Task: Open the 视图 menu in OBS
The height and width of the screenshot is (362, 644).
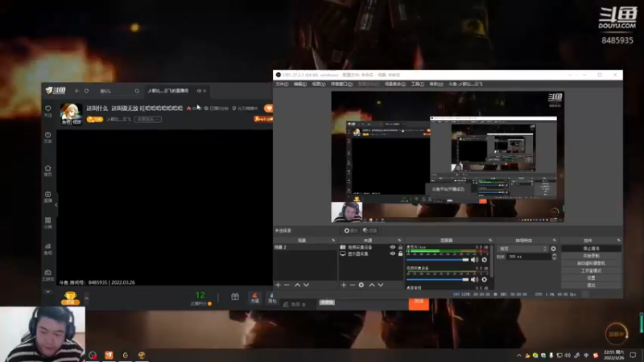Action: (x=319, y=84)
